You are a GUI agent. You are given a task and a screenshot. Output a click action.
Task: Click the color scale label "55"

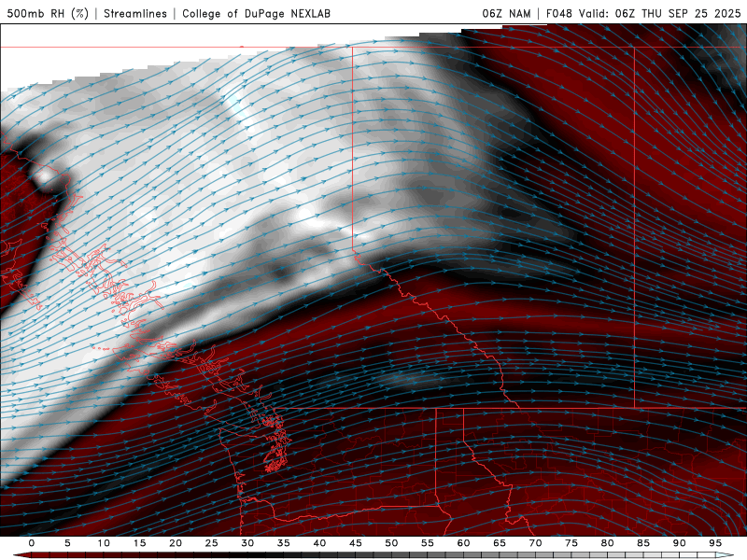point(428,543)
